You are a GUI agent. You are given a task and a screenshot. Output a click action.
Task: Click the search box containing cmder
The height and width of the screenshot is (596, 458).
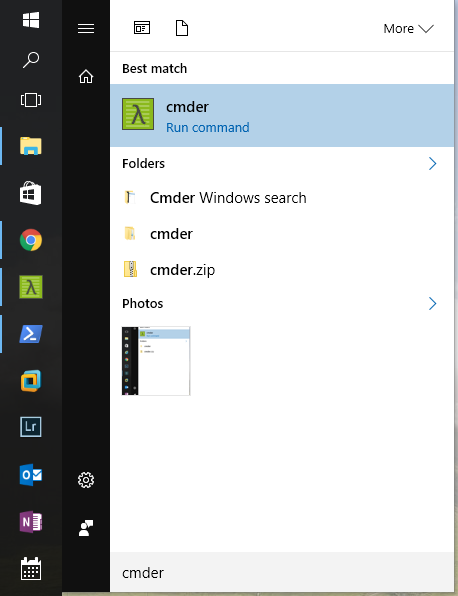pos(282,572)
